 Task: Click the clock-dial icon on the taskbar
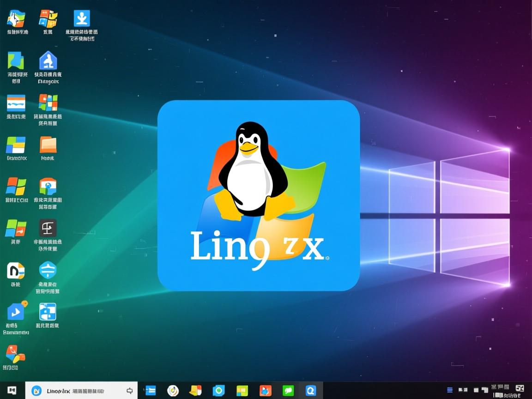174,390
